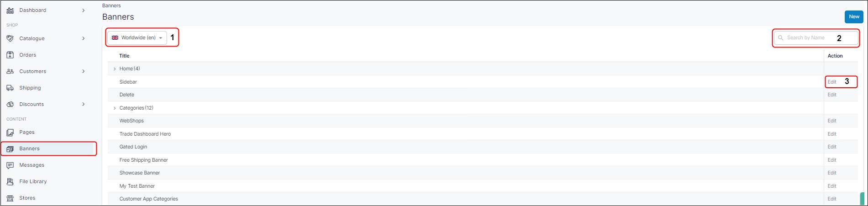This screenshot has width=868, height=206.
Task: Expand the Home (4) banner group
Action: click(115, 69)
